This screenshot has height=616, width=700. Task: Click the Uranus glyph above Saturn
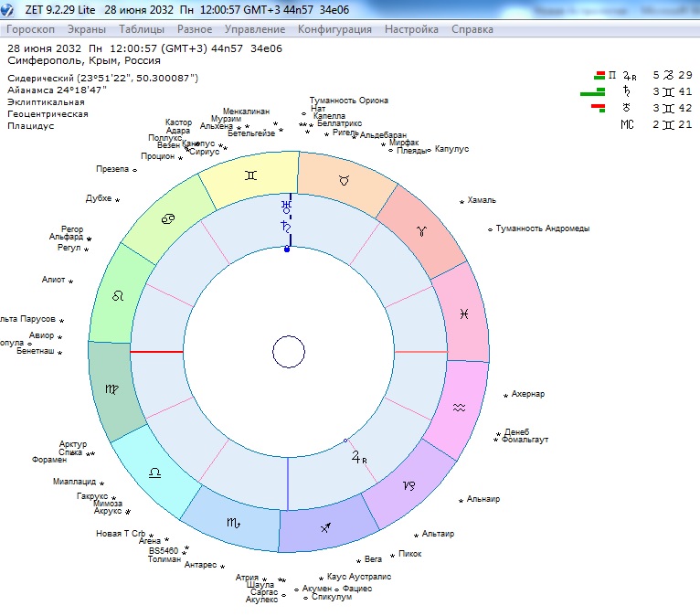point(287,207)
